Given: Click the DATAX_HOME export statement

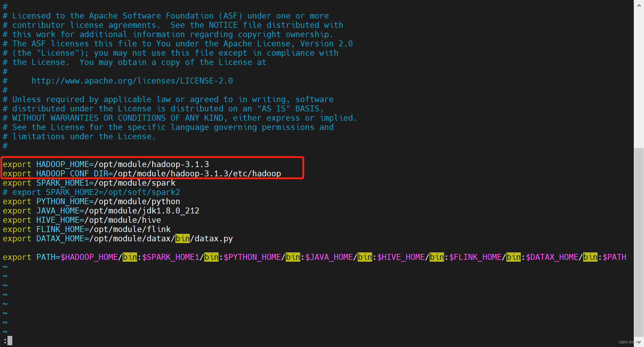Looking at the screenshot, I should point(118,239).
